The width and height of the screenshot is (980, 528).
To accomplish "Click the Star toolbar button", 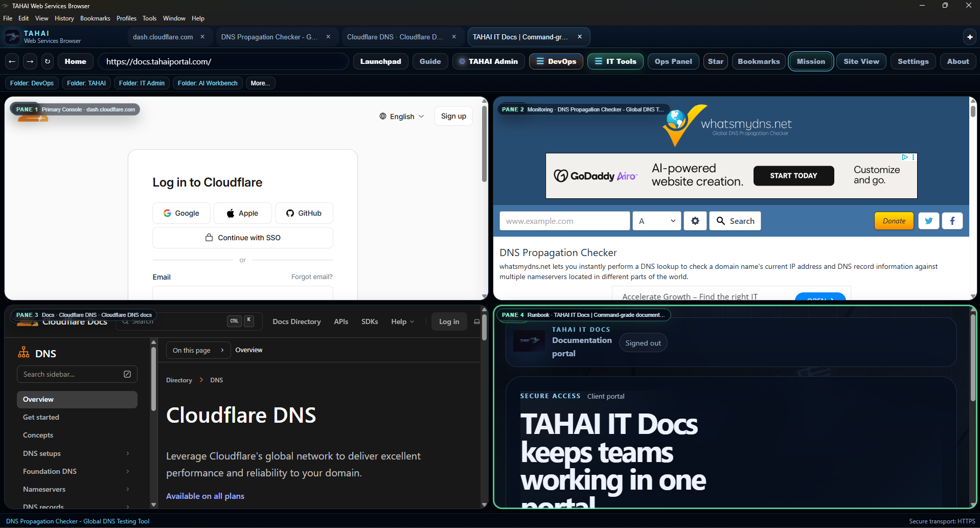I will point(716,61).
